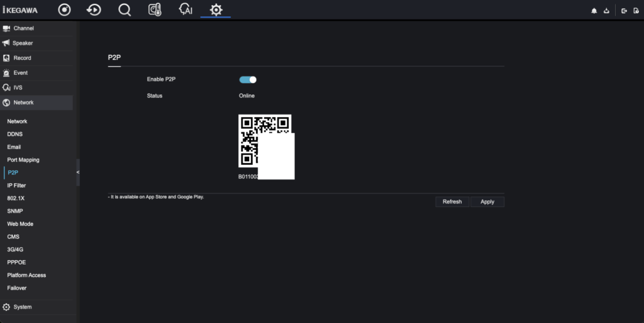644x323 pixels.
Task: Open the Platform Access submenu item
Action: point(26,275)
